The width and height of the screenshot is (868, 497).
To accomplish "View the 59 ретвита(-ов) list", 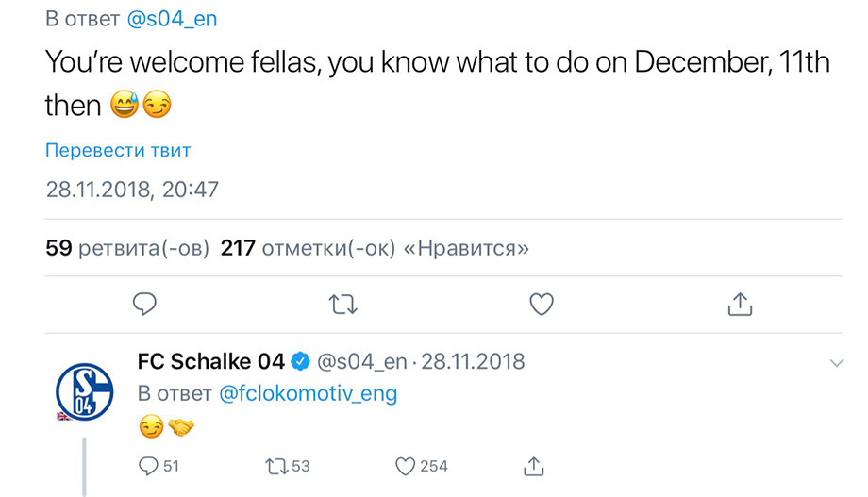I will click(x=127, y=248).
